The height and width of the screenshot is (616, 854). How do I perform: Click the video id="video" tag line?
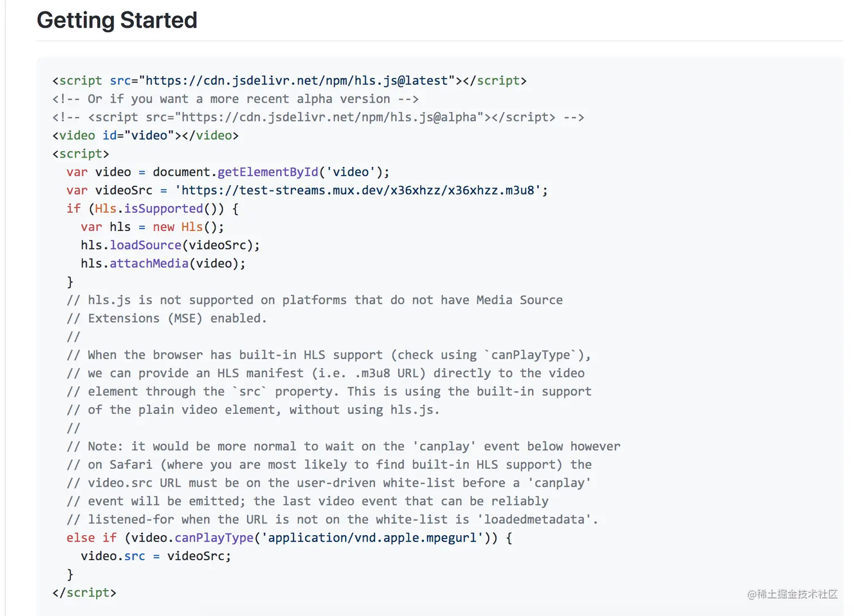[145, 136]
